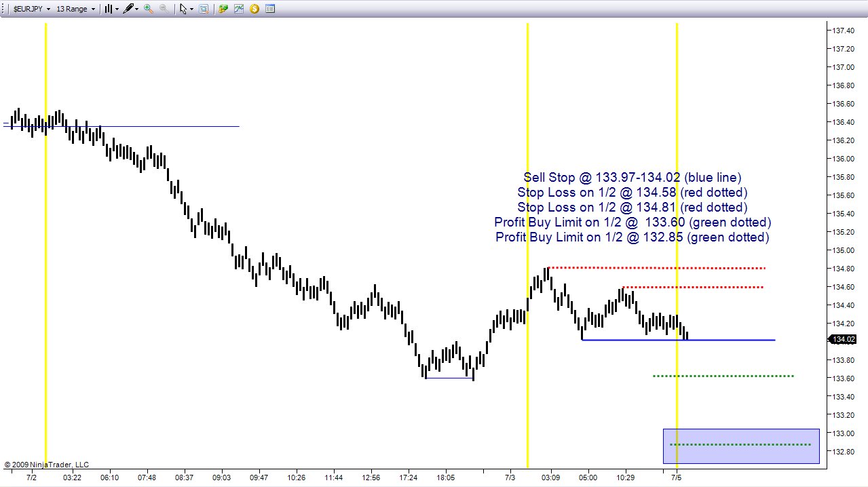The image size is (868, 487).
Task: Click the 7/5 date label on time axis
Action: (677, 478)
